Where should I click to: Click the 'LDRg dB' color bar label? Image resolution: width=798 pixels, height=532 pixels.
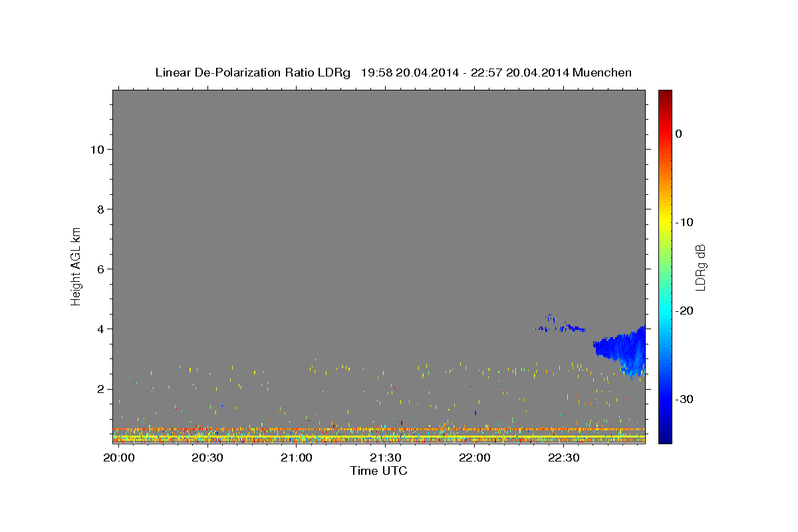click(x=700, y=267)
